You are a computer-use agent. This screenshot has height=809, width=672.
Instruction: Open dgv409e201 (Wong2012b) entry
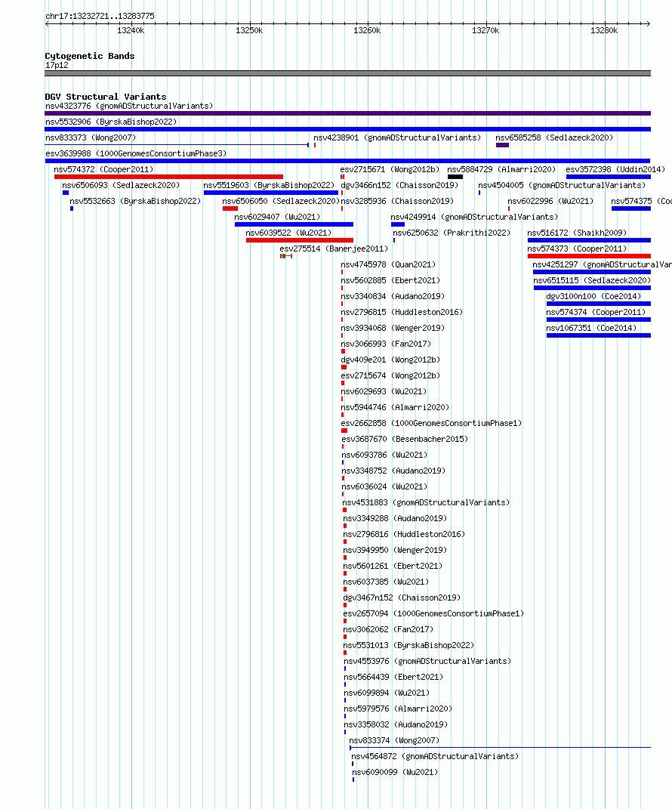pyautogui.click(x=390, y=360)
